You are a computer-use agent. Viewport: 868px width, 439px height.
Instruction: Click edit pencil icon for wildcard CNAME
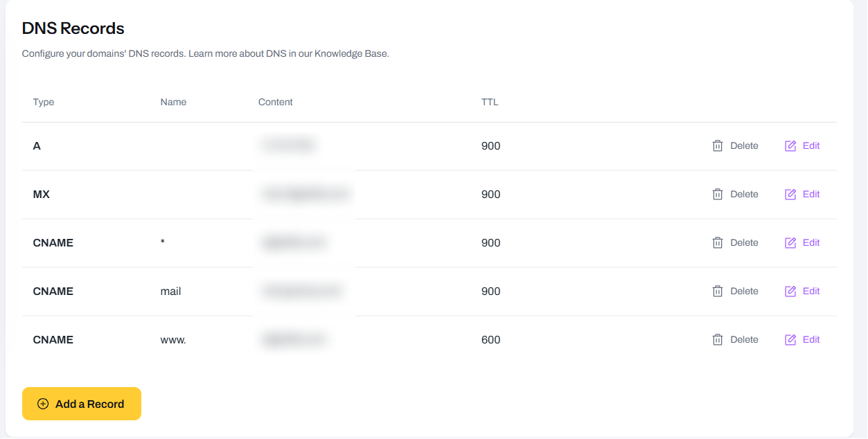pyautogui.click(x=789, y=242)
